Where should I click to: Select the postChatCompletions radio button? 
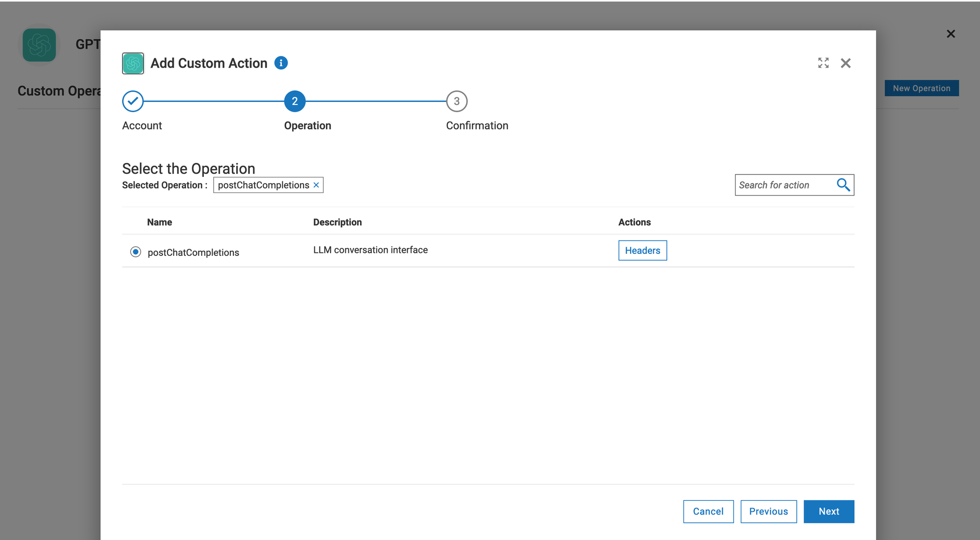coord(136,252)
